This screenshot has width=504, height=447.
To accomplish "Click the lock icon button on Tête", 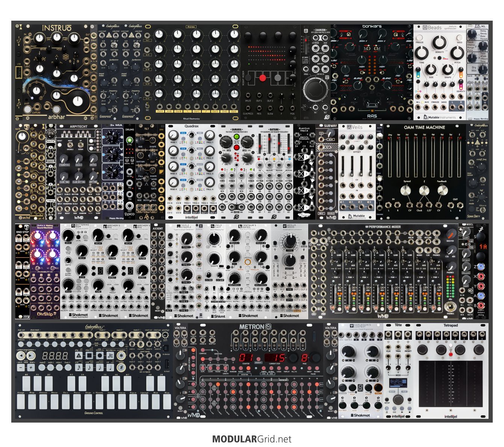I will 387,408.
